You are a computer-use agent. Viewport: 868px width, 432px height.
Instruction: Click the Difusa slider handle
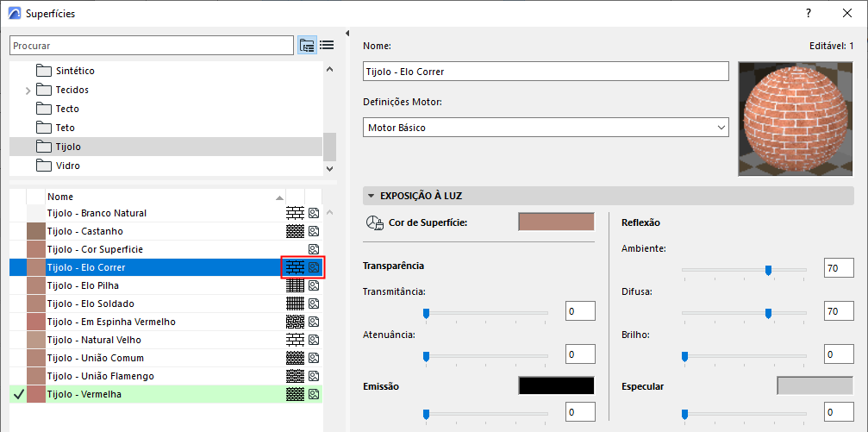pyautogui.click(x=768, y=314)
